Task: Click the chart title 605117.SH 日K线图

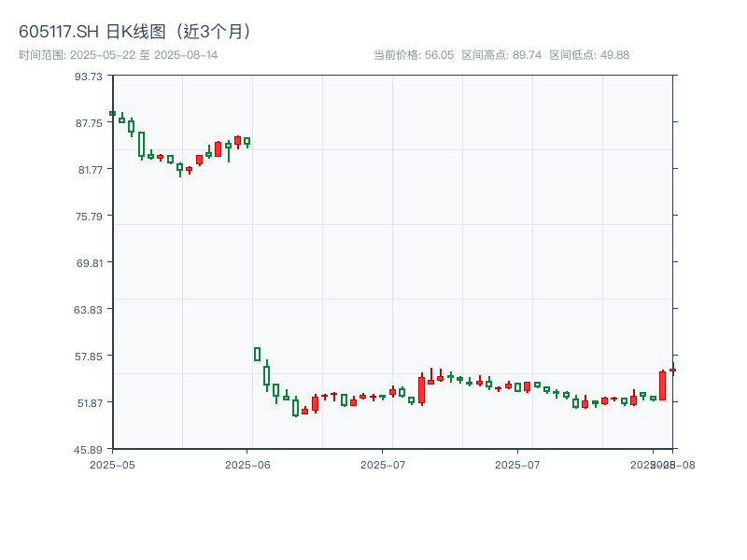Action: tap(135, 31)
